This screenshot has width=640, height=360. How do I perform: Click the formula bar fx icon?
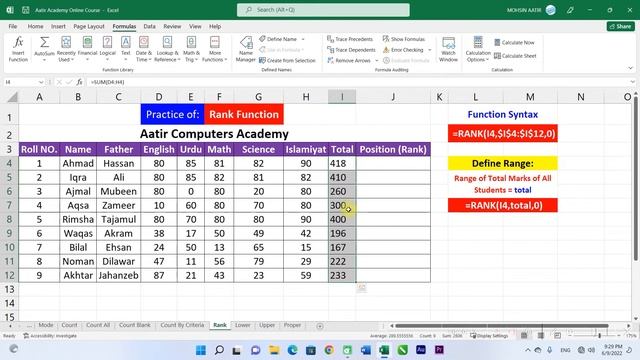[x=79, y=82]
